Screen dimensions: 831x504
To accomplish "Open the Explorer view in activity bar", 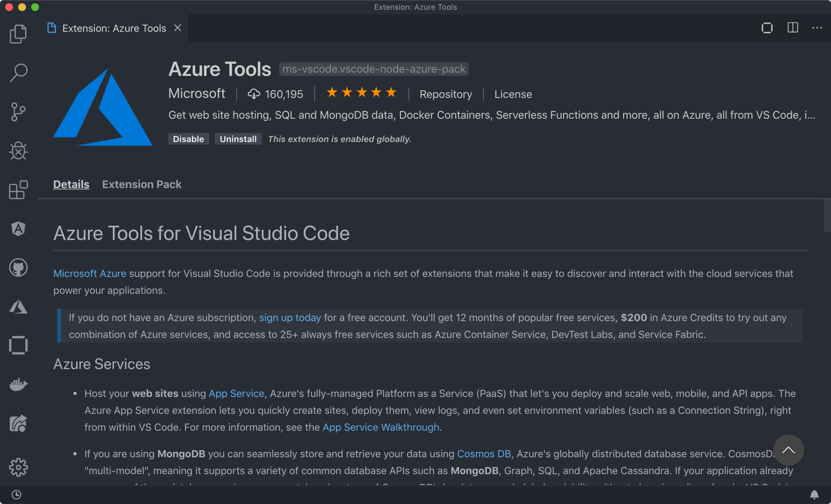I will pos(18,34).
